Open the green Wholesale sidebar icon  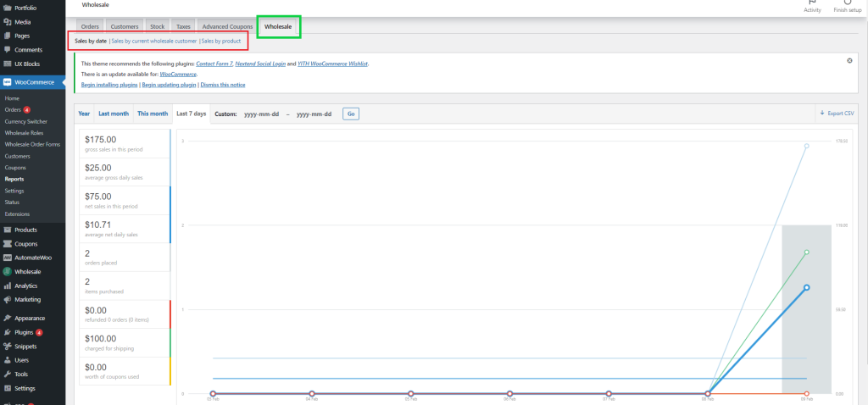pos(8,272)
